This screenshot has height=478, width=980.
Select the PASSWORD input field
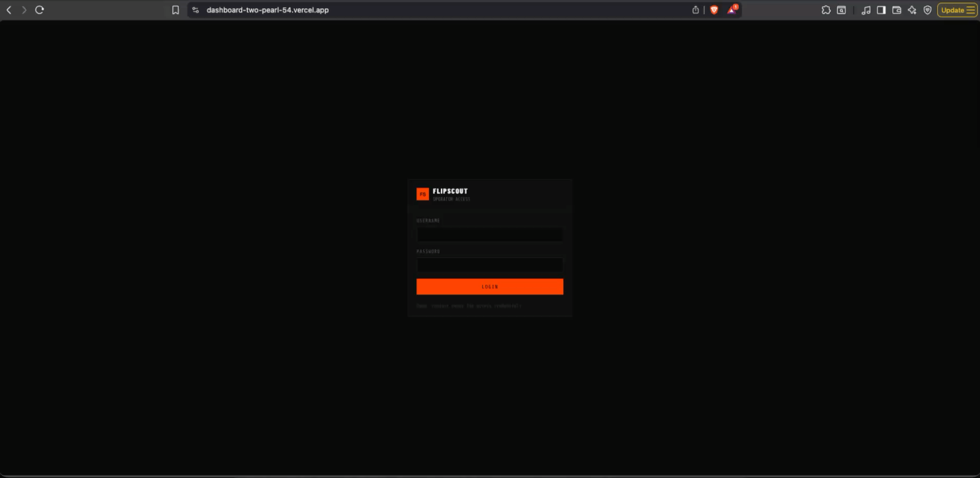[489, 265]
